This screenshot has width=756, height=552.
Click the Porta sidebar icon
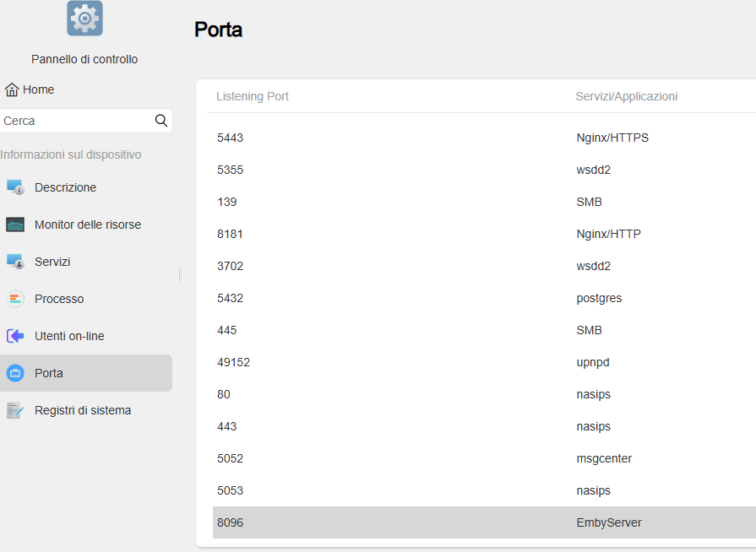pos(15,373)
